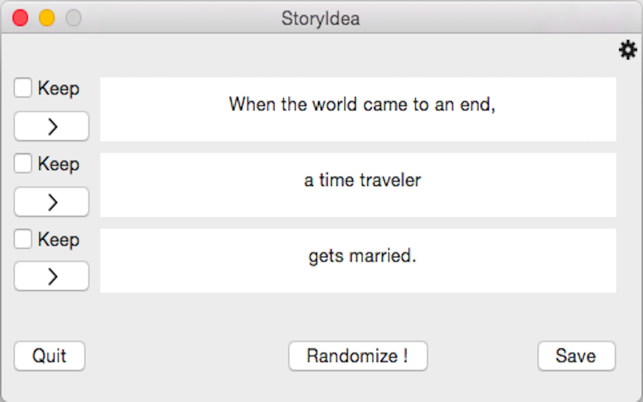643x402 pixels.
Task: Click the greyed-out zoom window button
Action: [x=72, y=18]
